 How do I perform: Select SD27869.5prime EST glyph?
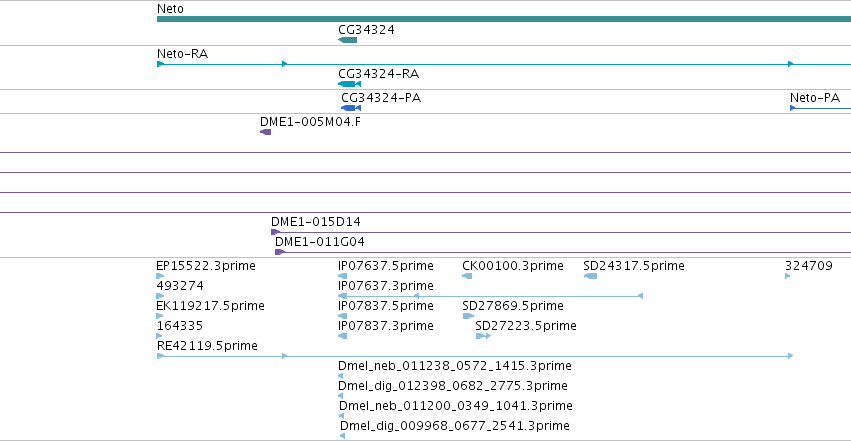(x=468, y=316)
